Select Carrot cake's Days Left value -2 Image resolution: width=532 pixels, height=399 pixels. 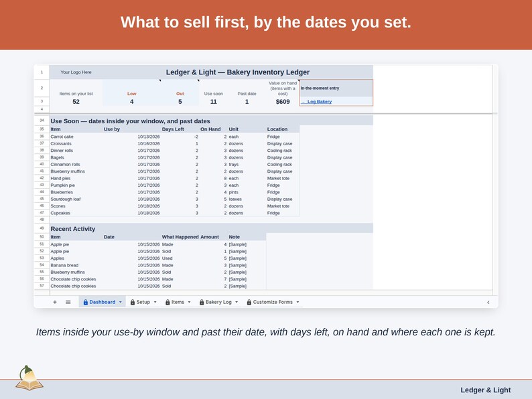[180, 137]
